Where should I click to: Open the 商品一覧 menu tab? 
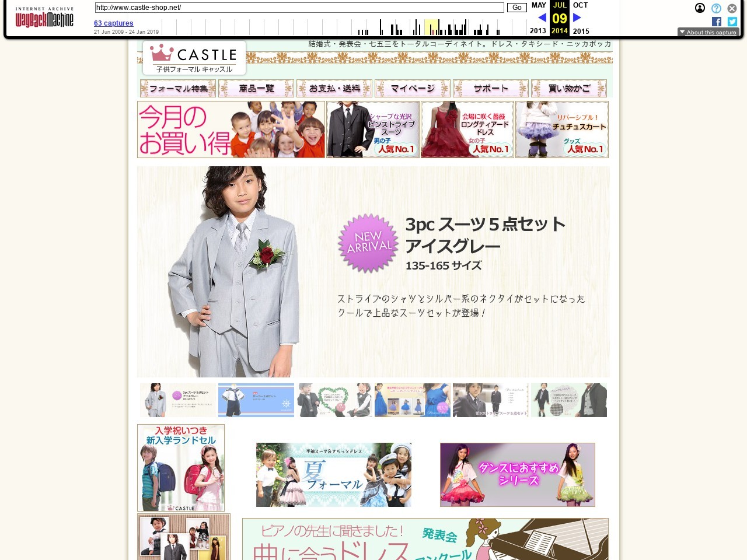click(256, 89)
